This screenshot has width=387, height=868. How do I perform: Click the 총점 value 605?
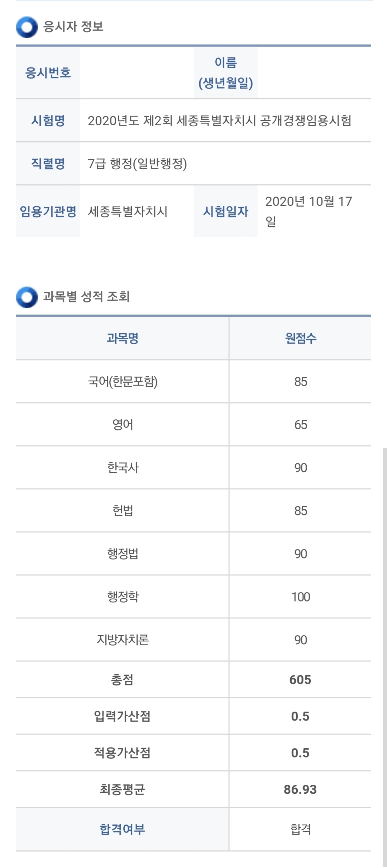[300, 680]
